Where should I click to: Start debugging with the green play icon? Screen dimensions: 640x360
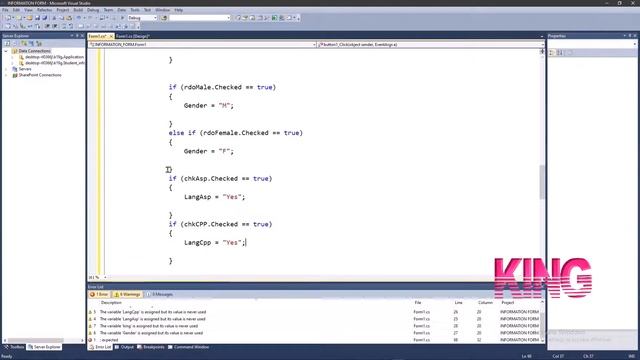pos(122,18)
